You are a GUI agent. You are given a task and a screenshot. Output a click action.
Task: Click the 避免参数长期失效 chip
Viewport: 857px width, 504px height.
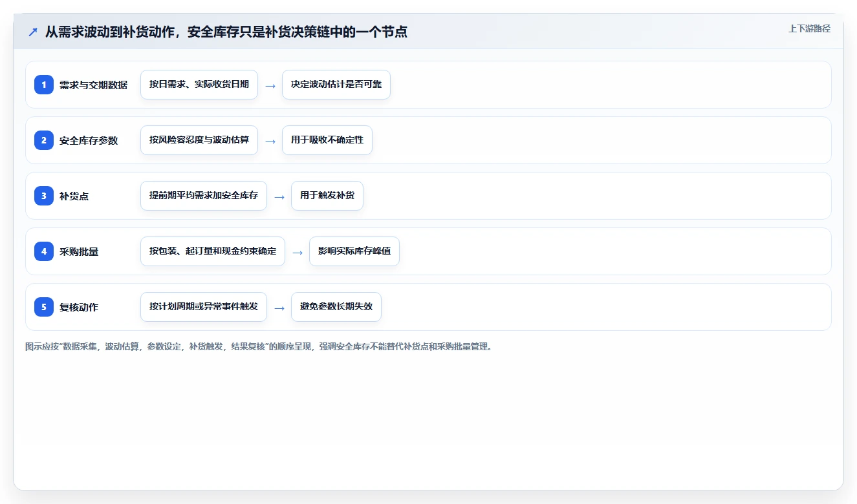coord(336,307)
